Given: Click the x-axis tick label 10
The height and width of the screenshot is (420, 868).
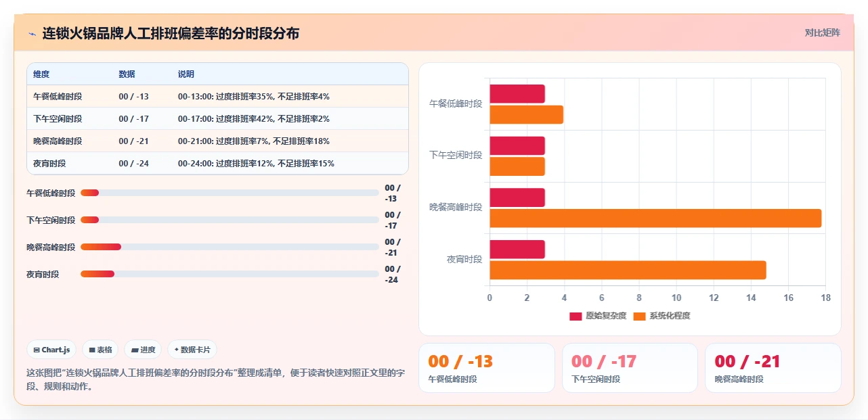Looking at the screenshot, I should coord(676,298).
